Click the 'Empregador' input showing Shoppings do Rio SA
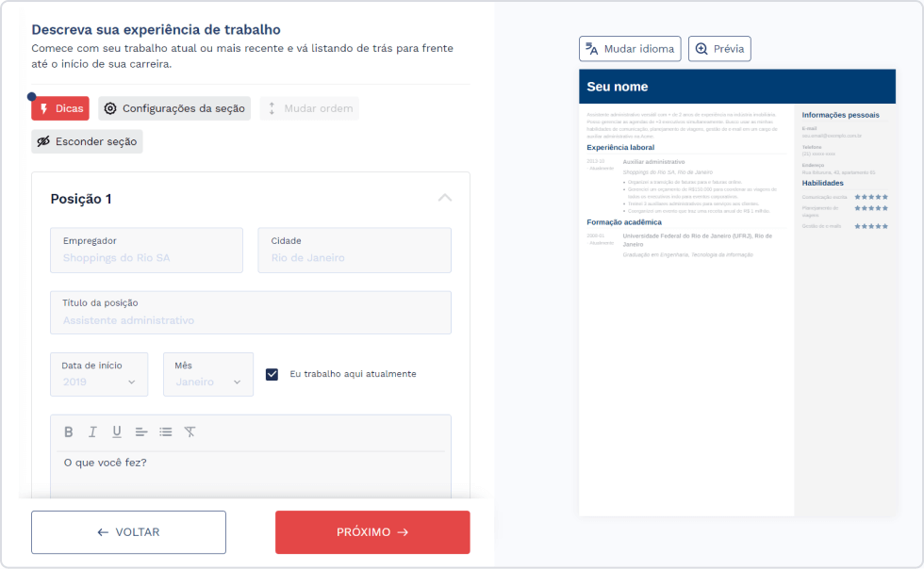 (x=146, y=250)
